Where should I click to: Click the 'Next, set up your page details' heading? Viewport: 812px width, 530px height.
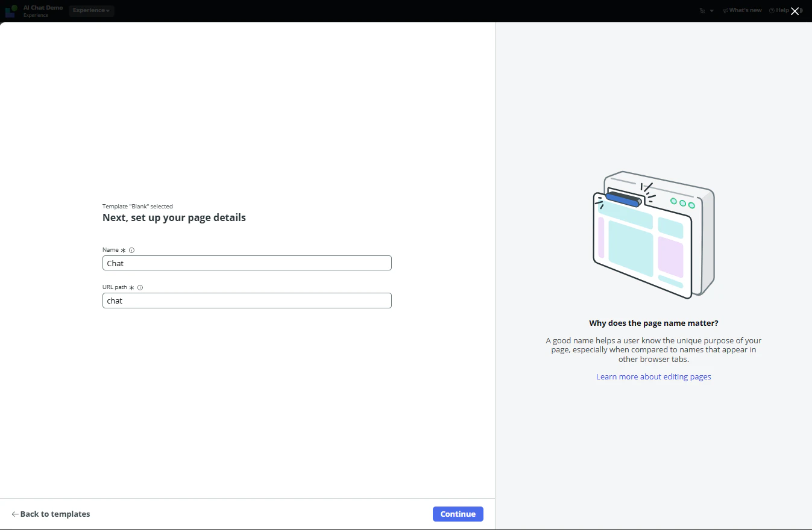point(174,217)
